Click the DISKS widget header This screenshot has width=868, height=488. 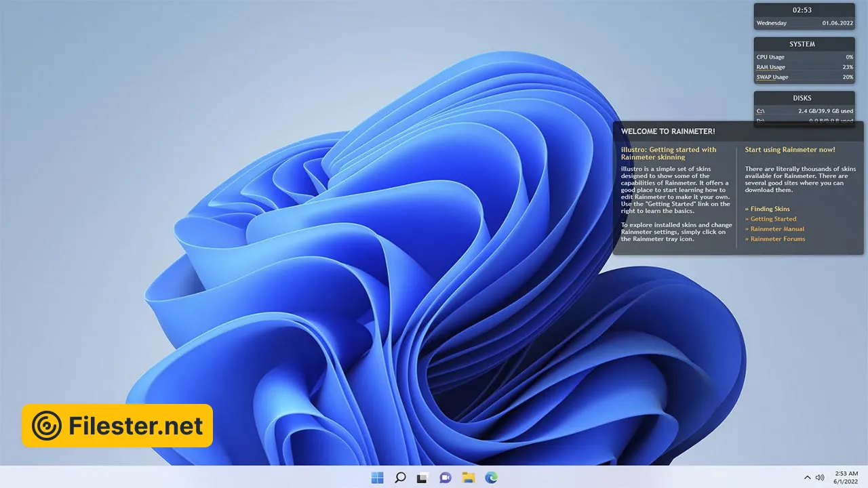(802, 98)
